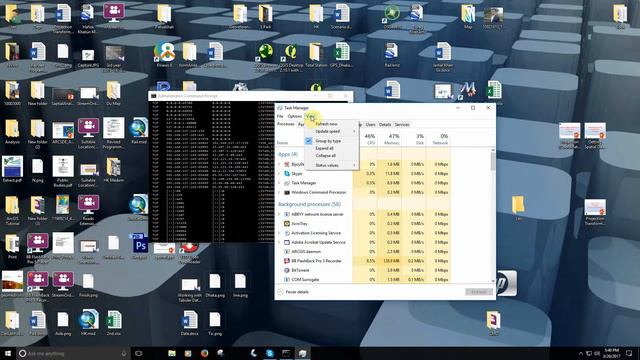Click Fewer details in Task Manager
640x360 pixels.
tap(294, 292)
